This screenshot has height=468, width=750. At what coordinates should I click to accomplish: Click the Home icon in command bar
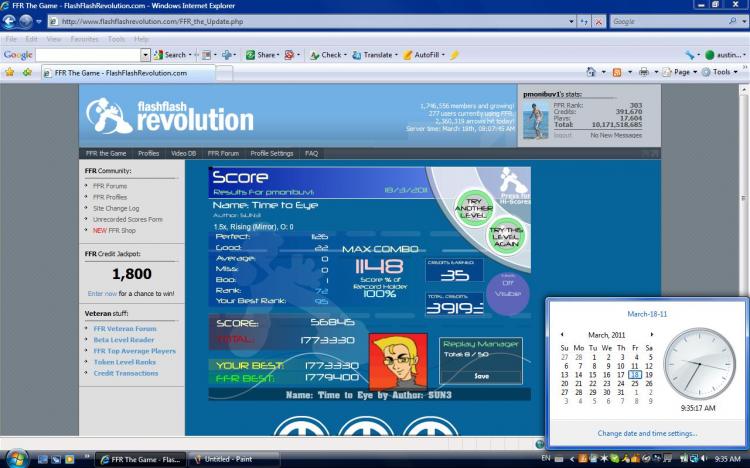[x=591, y=72]
